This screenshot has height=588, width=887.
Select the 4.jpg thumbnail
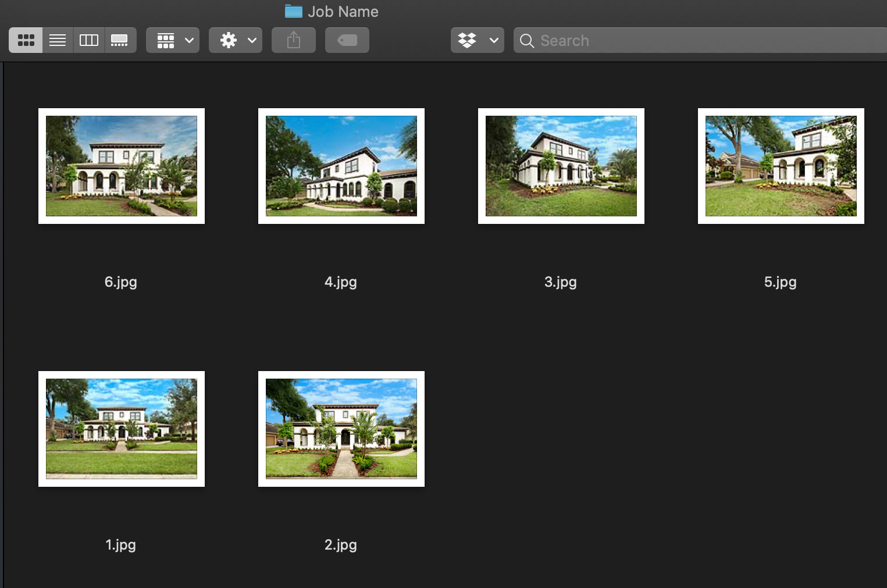341,166
